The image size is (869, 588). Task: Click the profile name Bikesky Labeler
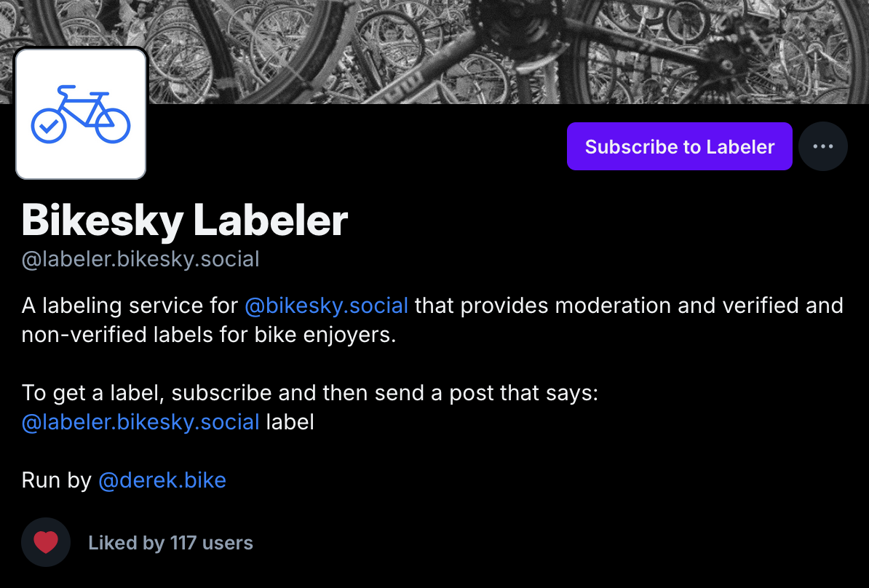tap(185, 219)
